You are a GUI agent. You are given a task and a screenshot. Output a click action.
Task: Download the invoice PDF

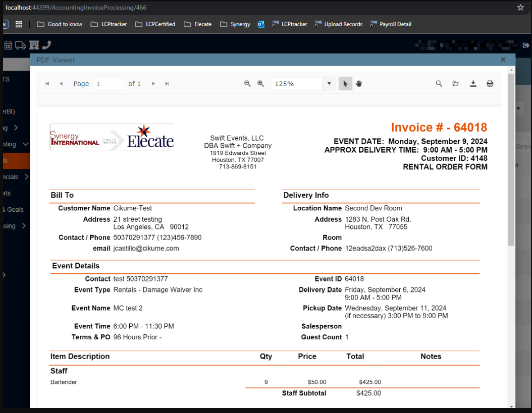pos(473,84)
